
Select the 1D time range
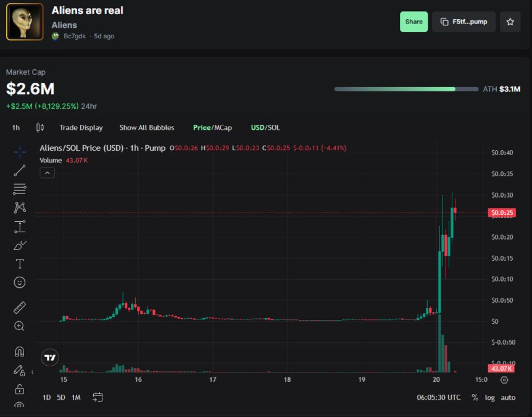[x=46, y=397]
